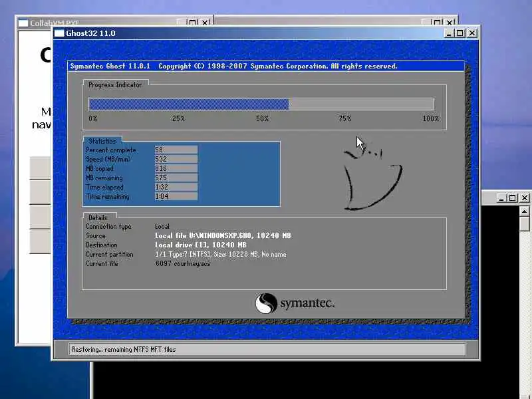532x399 pixels.
Task: Maximize the second background window behind Ghost32
Action: click(x=438, y=23)
